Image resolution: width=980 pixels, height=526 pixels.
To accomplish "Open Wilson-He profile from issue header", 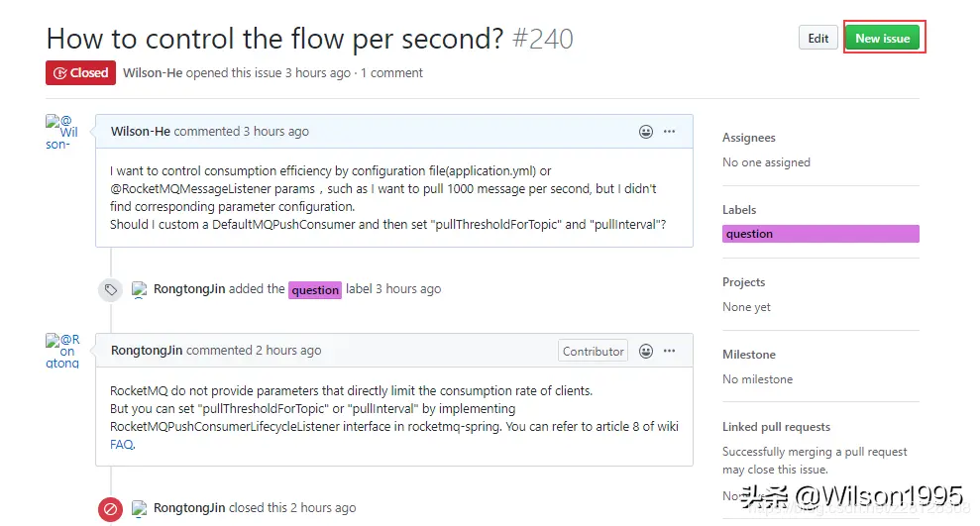I will click(x=152, y=72).
